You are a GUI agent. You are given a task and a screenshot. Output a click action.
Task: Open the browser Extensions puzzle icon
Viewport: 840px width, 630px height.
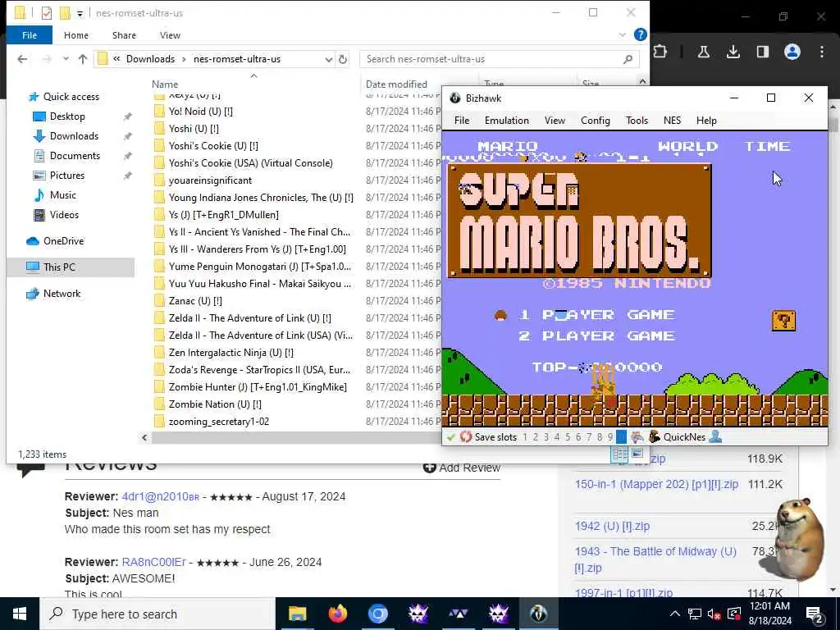click(660, 52)
